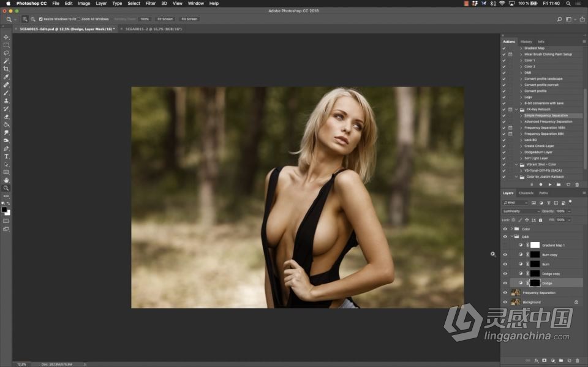This screenshot has width=588, height=367.
Task: Click lock all layer padlock icon
Action: [540, 220]
